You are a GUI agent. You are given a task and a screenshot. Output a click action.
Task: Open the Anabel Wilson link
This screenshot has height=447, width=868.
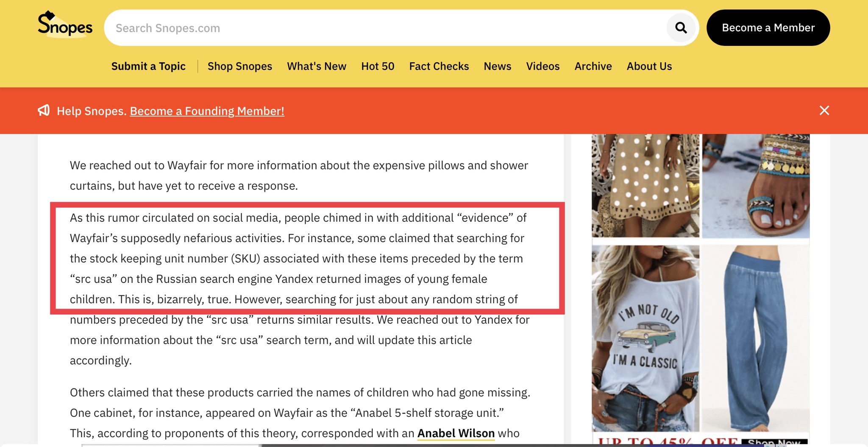point(456,433)
